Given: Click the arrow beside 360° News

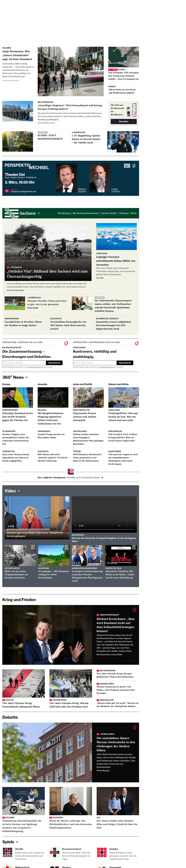Looking at the screenshot, I should tap(27, 377).
